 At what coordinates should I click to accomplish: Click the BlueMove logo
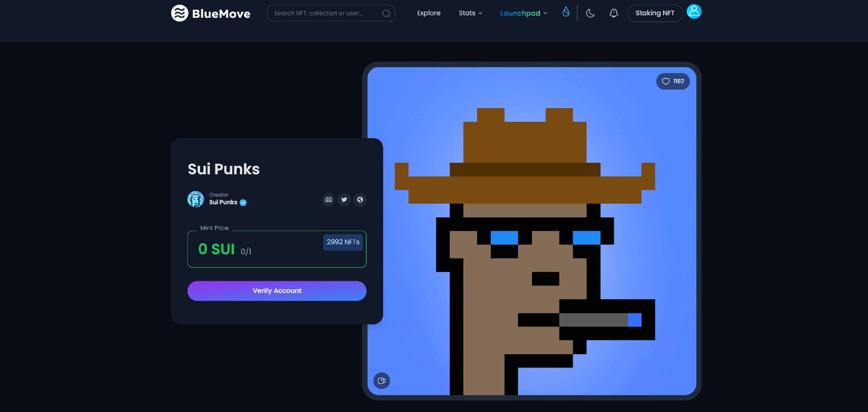click(210, 13)
